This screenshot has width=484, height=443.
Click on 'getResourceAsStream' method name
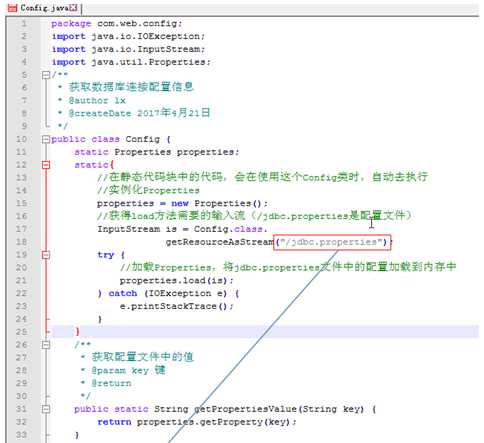coord(220,242)
